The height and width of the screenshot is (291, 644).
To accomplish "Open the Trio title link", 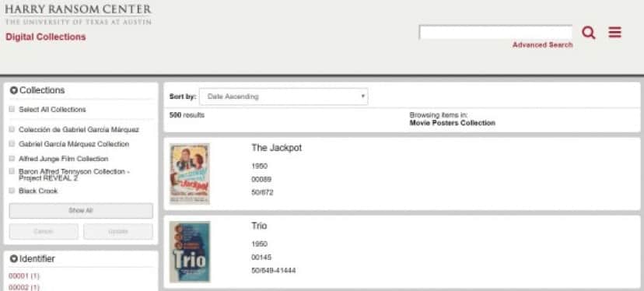I will 259,226.
